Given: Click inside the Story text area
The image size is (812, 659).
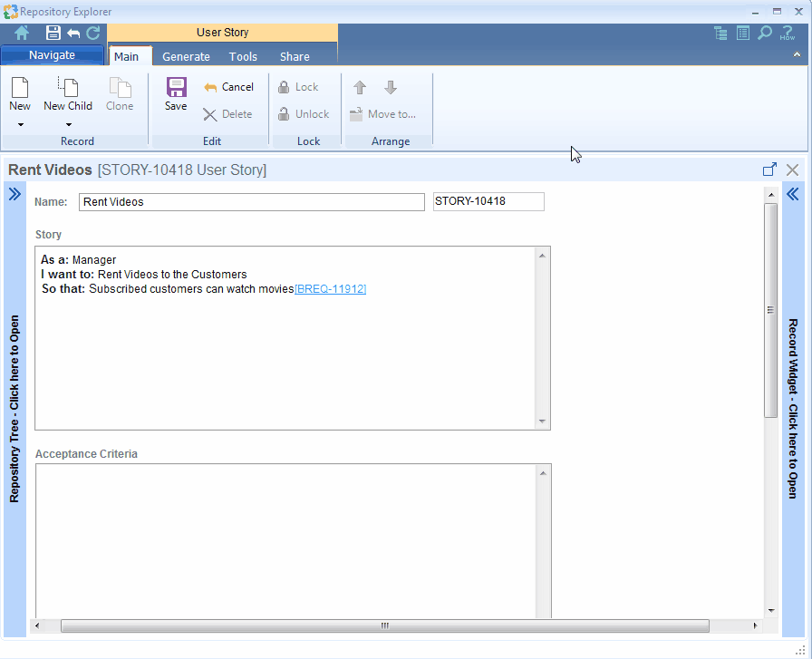Looking at the screenshot, I should point(285,338).
